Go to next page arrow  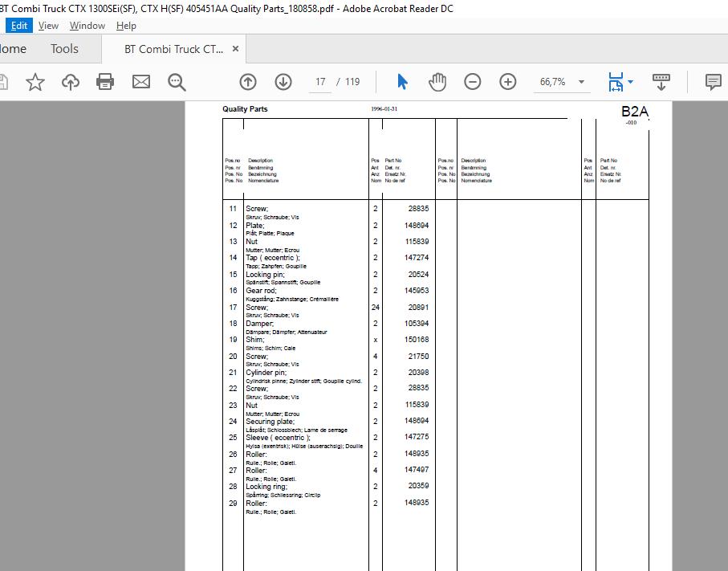click(x=283, y=82)
